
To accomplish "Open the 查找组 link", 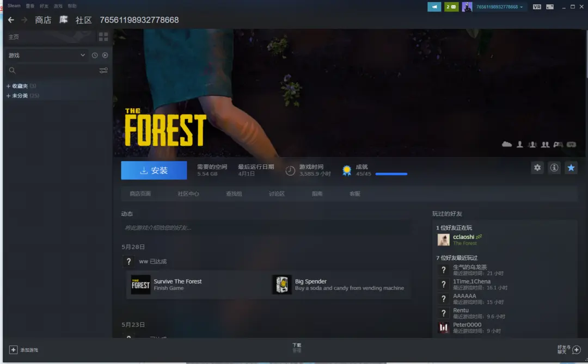I will (x=234, y=194).
